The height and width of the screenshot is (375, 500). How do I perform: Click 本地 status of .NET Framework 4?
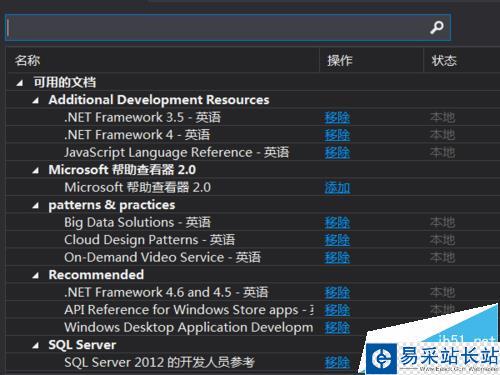tap(442, 135)
